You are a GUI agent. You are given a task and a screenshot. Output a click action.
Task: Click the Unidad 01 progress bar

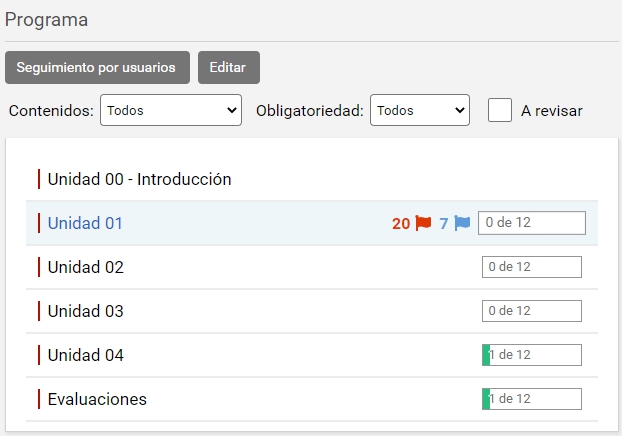click(x=532, y=223)
